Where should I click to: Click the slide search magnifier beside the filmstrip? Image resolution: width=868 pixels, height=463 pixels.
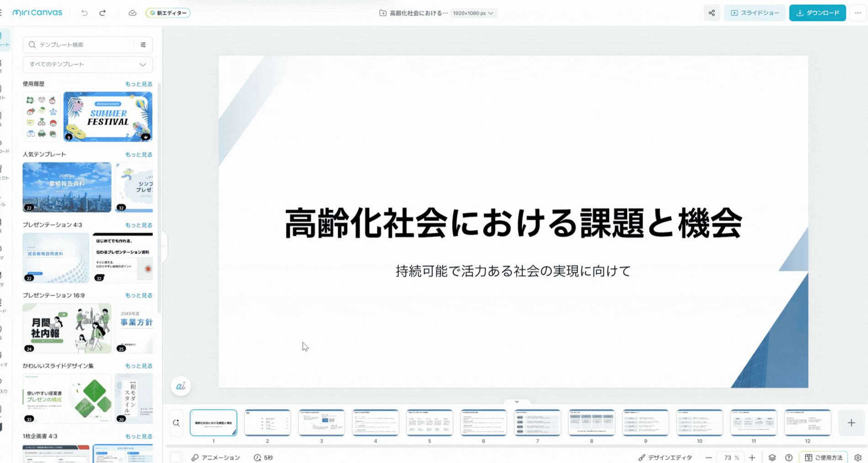coord(177,423)
